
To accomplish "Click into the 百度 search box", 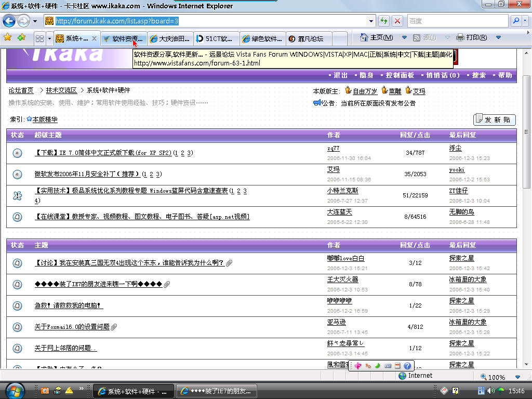I will 456,21.
